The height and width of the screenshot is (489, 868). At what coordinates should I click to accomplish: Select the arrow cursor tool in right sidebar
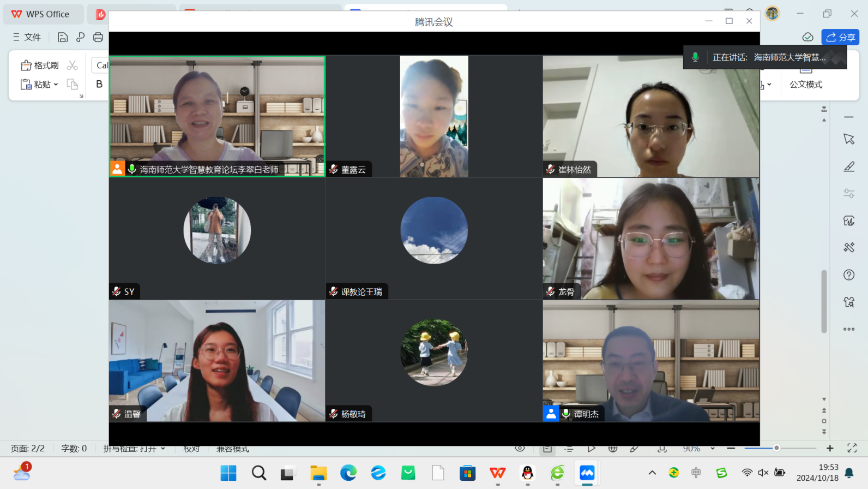point(849,139)
